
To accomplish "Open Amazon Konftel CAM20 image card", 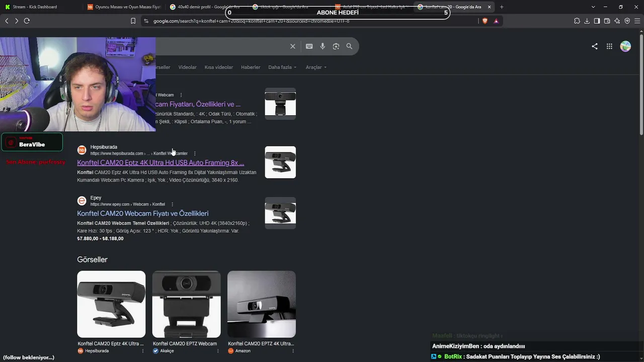I will 262,304.
